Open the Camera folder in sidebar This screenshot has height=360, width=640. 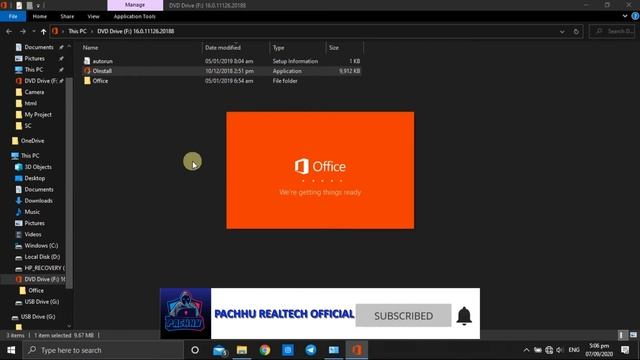[x=34, y=92]
